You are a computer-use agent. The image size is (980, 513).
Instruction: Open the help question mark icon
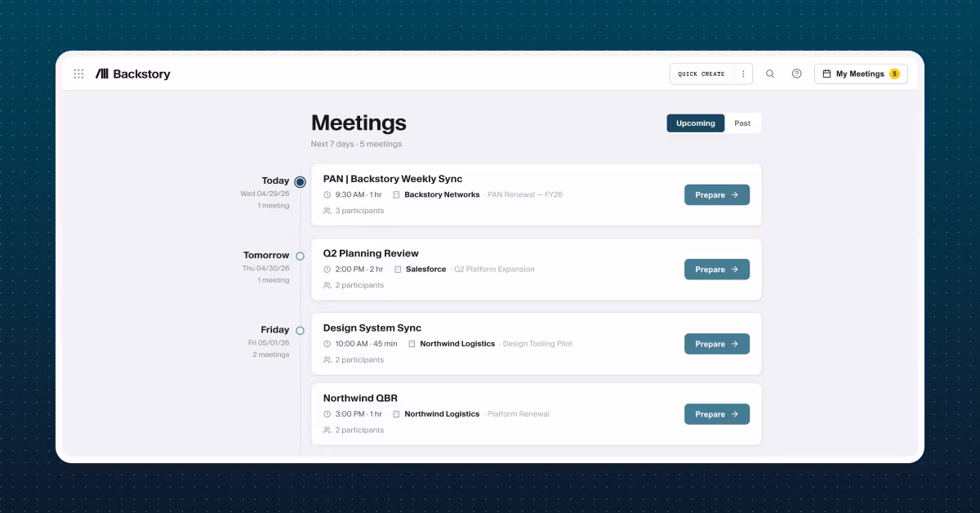click(x=797, y=74)
